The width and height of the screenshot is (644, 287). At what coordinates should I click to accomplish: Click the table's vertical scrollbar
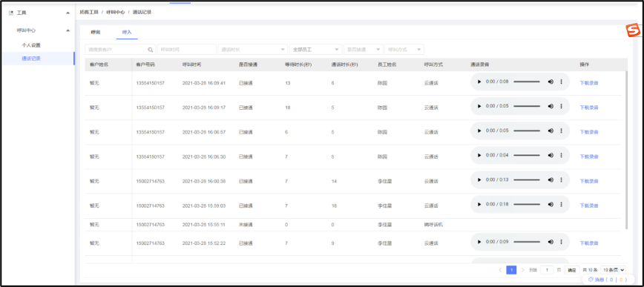[626, 150]
